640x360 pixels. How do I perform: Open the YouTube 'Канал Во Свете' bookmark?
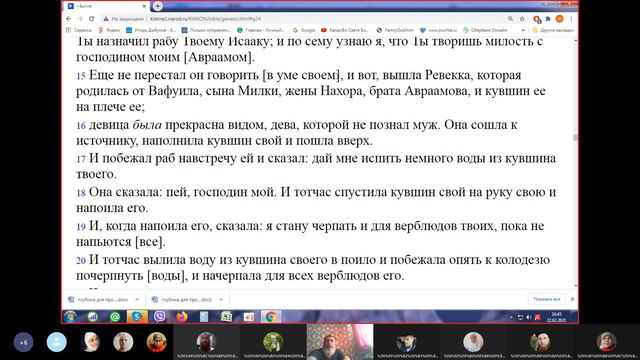coord(345,30)
